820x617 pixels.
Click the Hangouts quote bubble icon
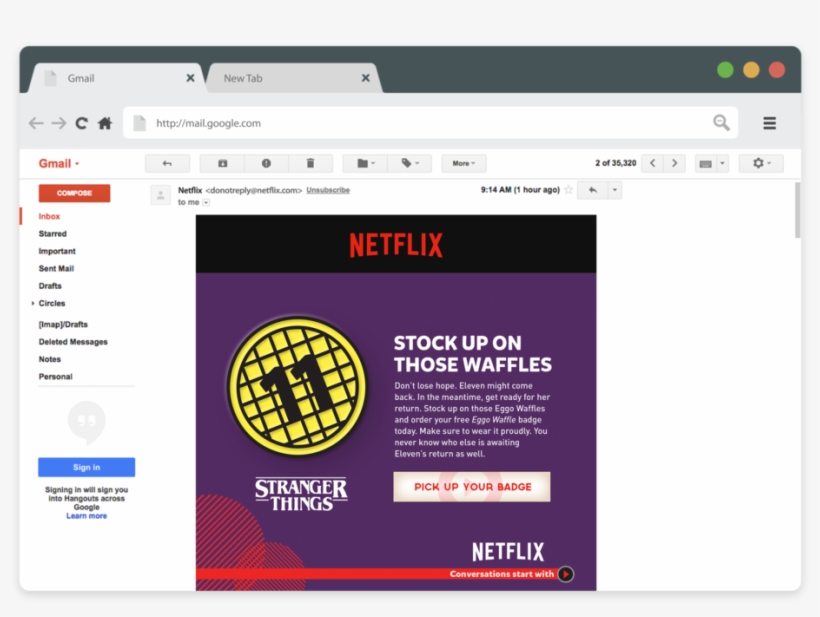[87, 422]
